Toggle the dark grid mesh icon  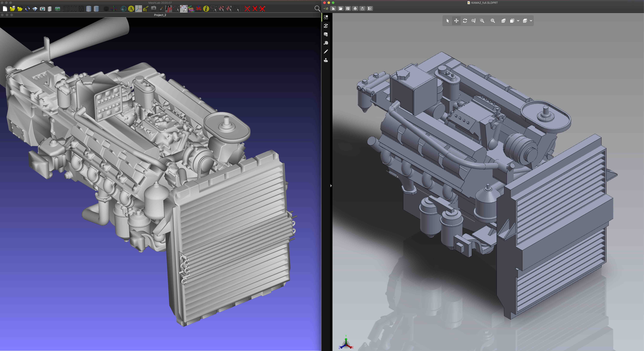[x=106, y=9]
